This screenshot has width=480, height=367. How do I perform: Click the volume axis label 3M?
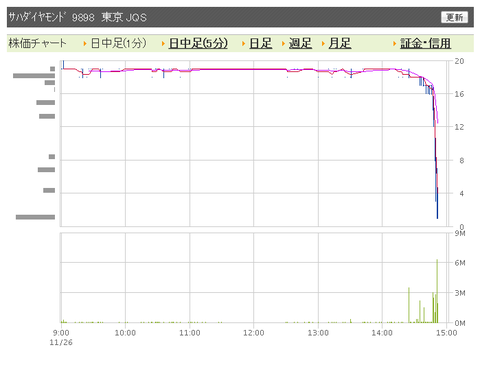click(460, 293)
